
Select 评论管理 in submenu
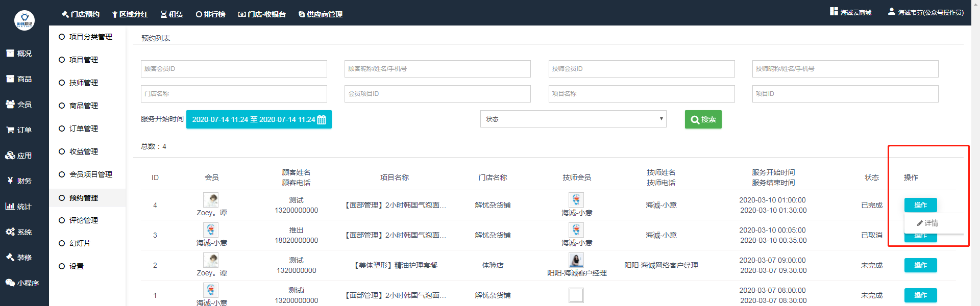point(79,220)
